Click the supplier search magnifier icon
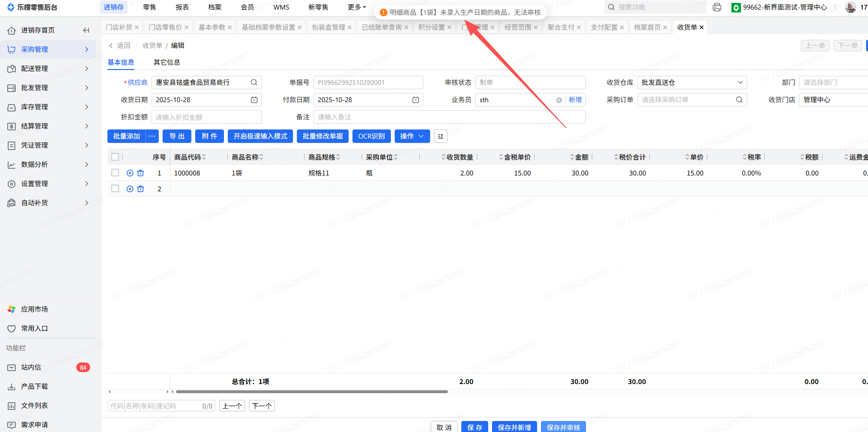This screenshot has height=432, width=868. 254,82
